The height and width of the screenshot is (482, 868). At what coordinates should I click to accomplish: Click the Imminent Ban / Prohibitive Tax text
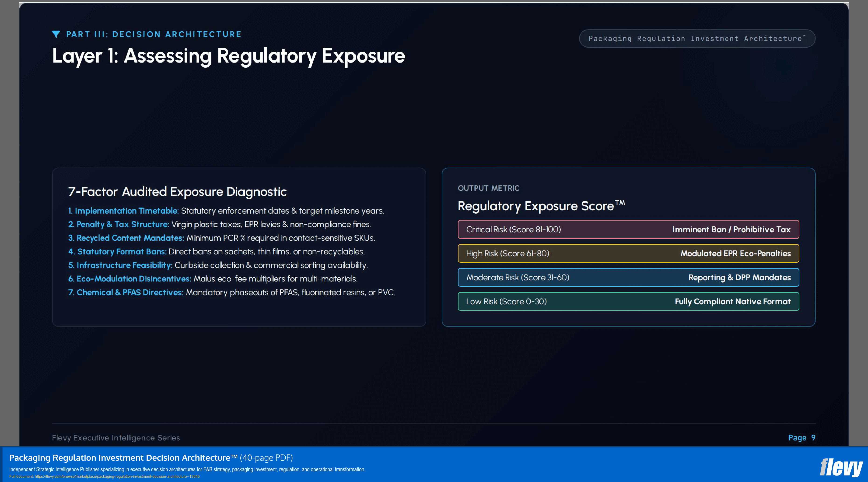(x=731, y=229)
